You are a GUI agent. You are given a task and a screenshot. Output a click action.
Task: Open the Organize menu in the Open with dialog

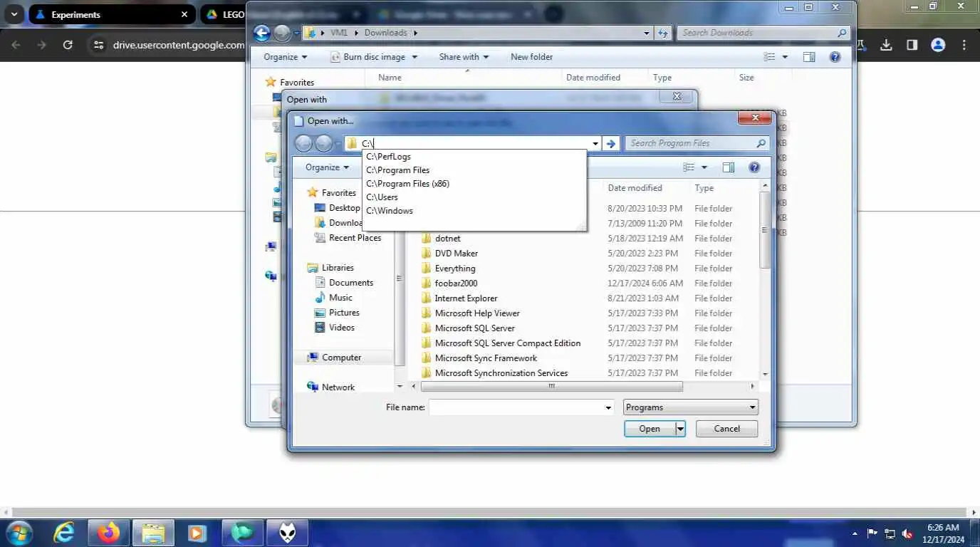pos(328,167)
